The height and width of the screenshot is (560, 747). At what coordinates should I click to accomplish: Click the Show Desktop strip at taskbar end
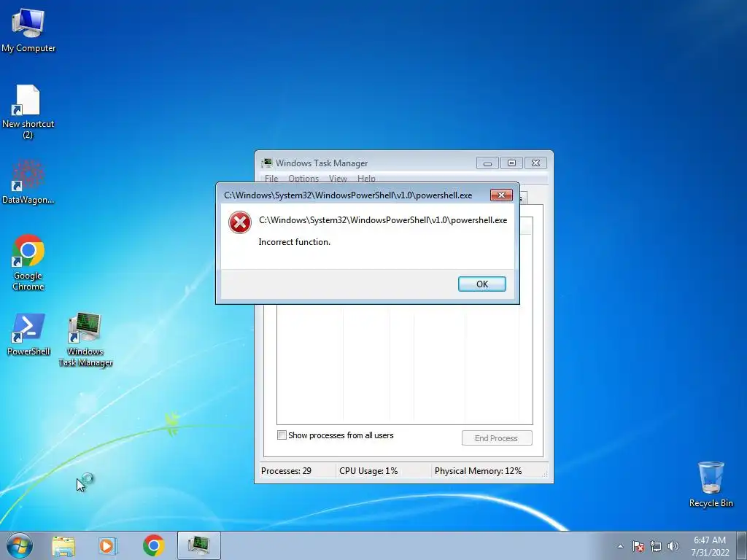(x=742, y=546)
